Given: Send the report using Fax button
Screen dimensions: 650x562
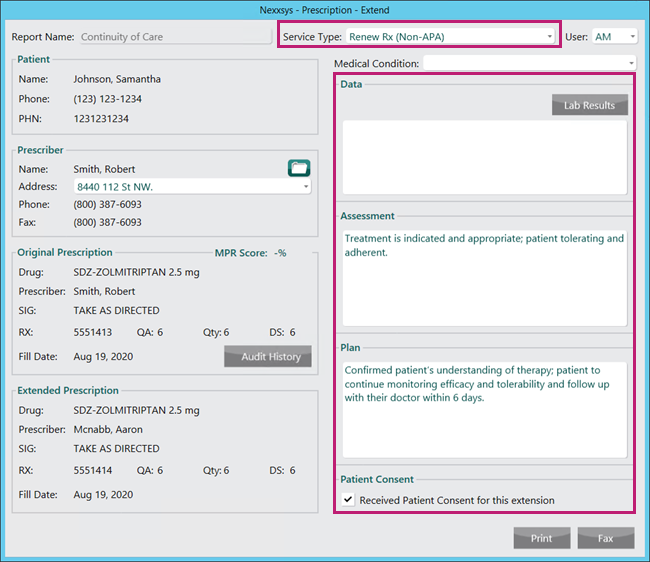Looking at the screenshot, I should [605, 538].
